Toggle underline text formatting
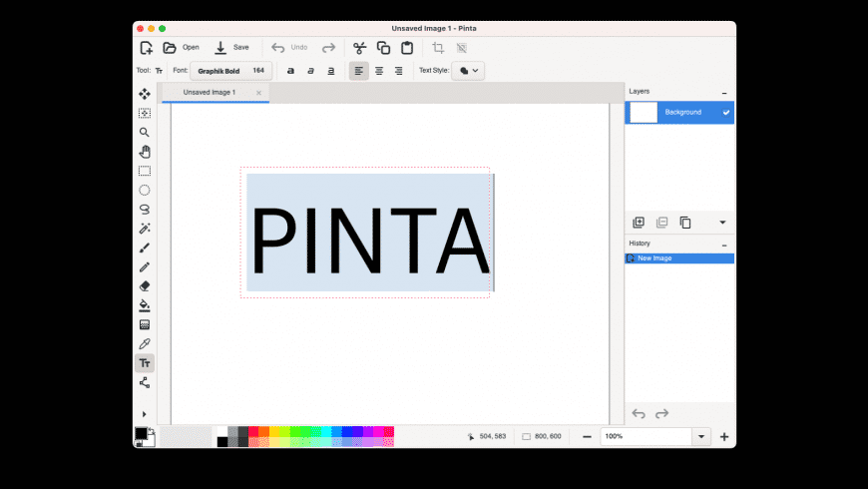 tap(331, 71)
